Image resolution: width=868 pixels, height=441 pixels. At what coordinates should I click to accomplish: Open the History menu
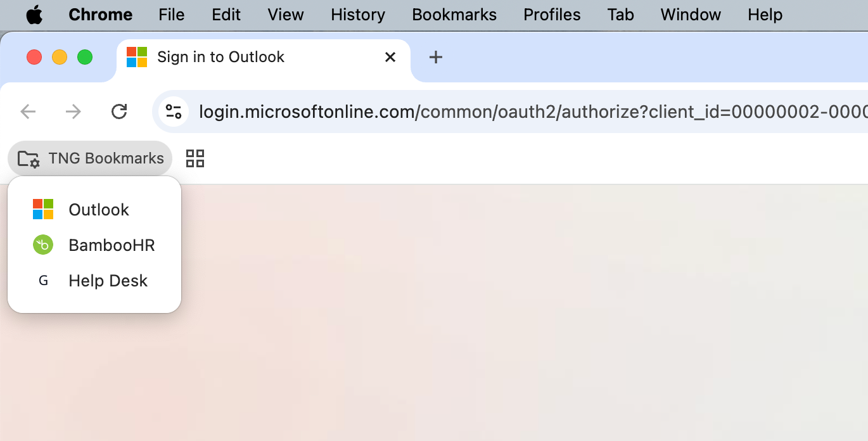[357, 15]
